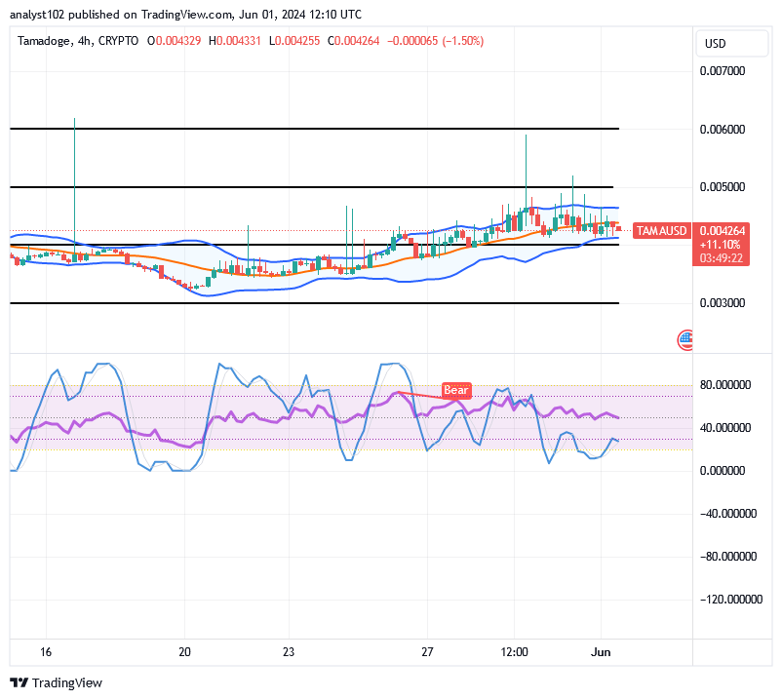The width and height of the screenshot is (782, 700).
Task: Click the close value C0.004264
Action: pos(354,41)
